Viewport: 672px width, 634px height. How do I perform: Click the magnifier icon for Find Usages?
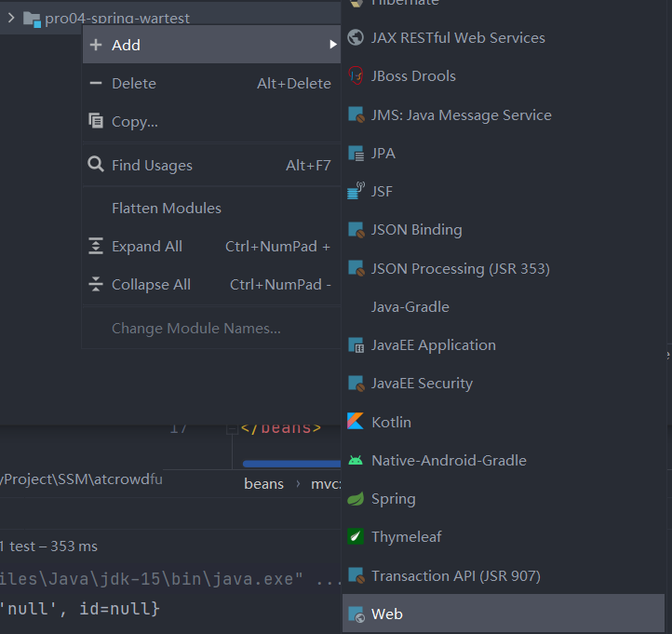click(x=96, y=164)
